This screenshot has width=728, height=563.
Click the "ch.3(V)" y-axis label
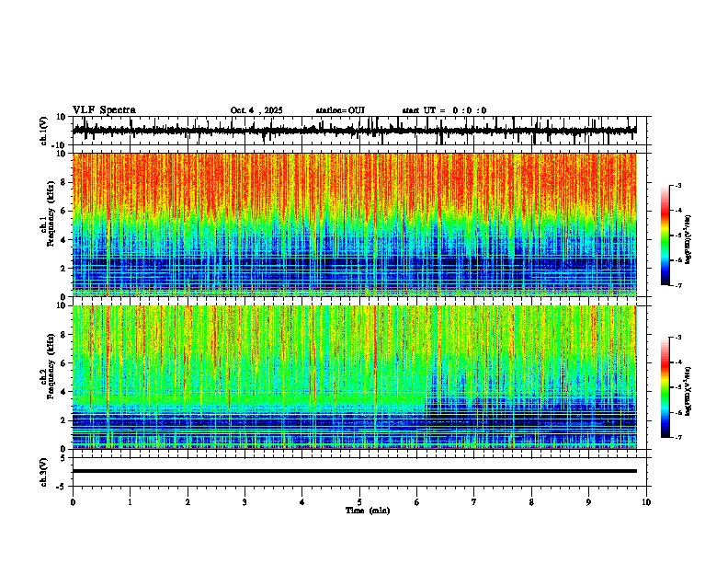click(44, 472)
